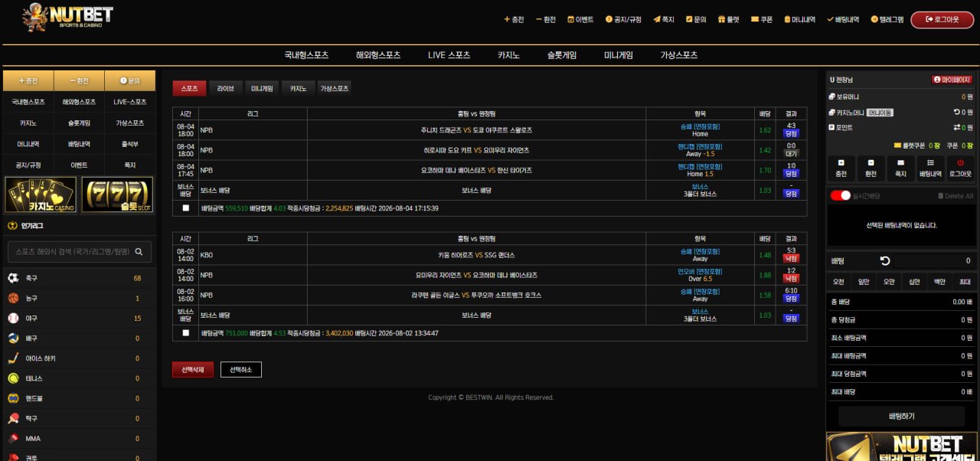Image resolution: width=980 pixels, height=461 pixels.
Task: Select 탁구 table tennis in the sports list
Action: click(80, 419)
